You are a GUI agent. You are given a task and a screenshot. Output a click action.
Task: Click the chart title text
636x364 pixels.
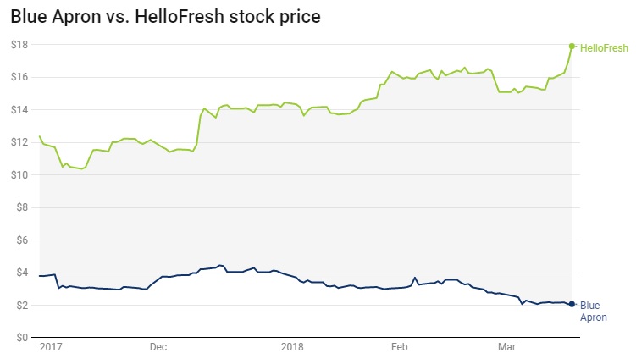pyautogui.click(x=165, y=16)
